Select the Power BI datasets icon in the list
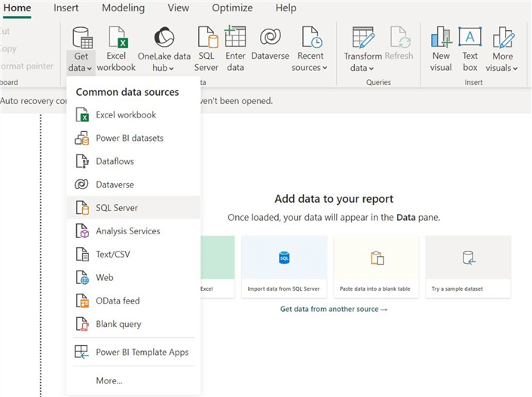532x397 pixels. click(82, 138)
